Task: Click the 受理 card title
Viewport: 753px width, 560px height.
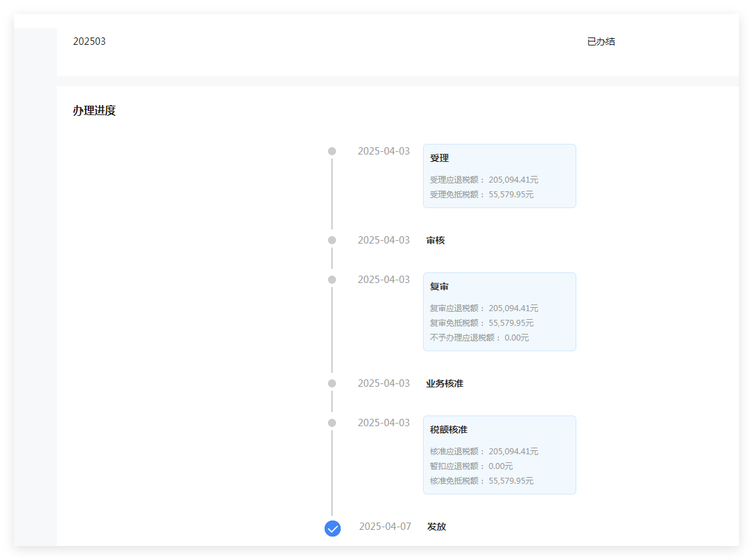Action: click(439, 158)
